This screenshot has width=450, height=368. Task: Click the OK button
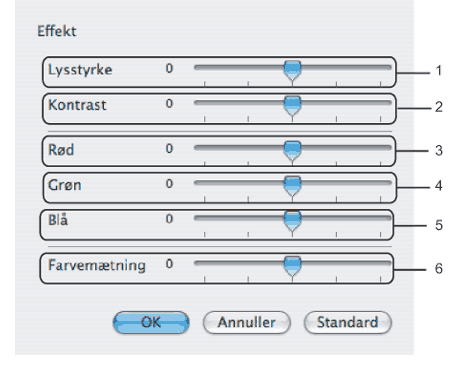[x=151, y=322]
